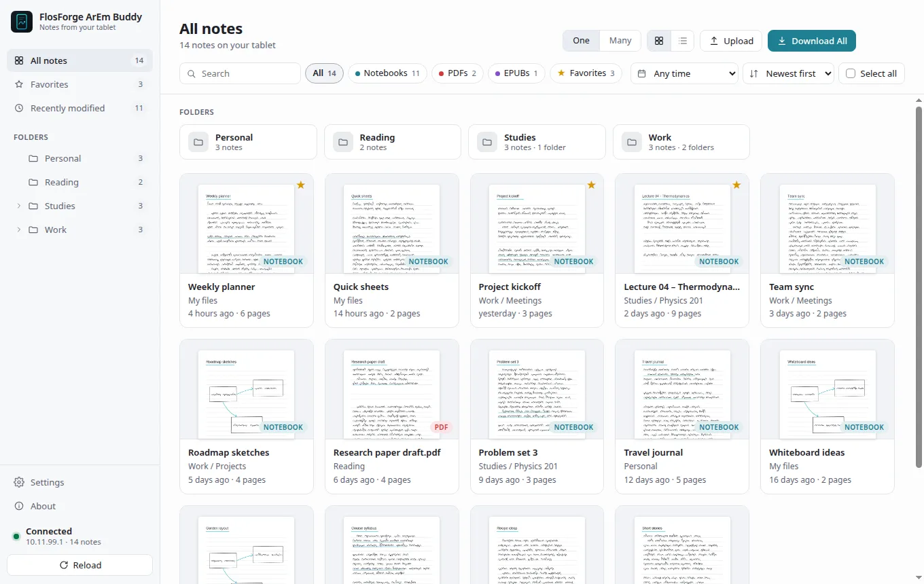The image size is (924, 584).
Task: Switch to list view icon
Action: pos(683,41)
